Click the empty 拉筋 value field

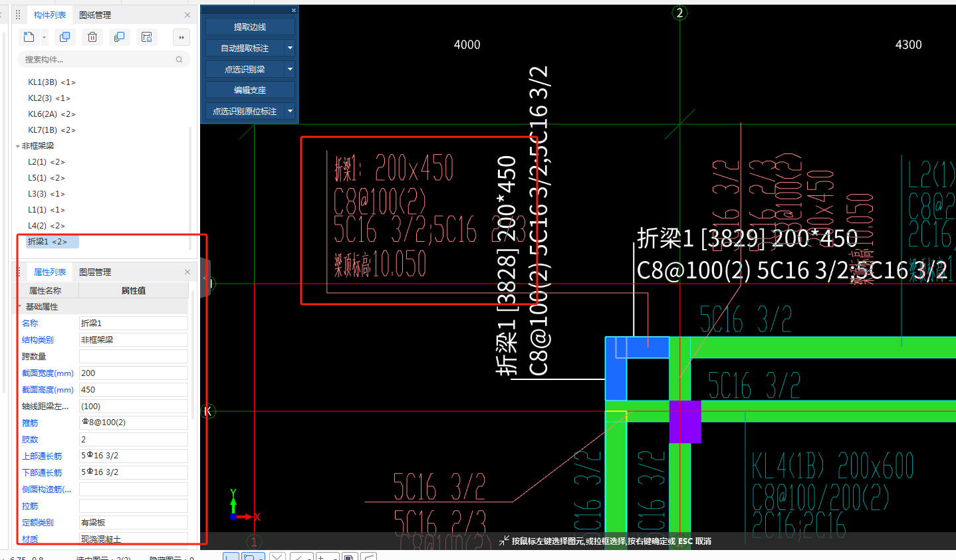[x=134, y=506]
